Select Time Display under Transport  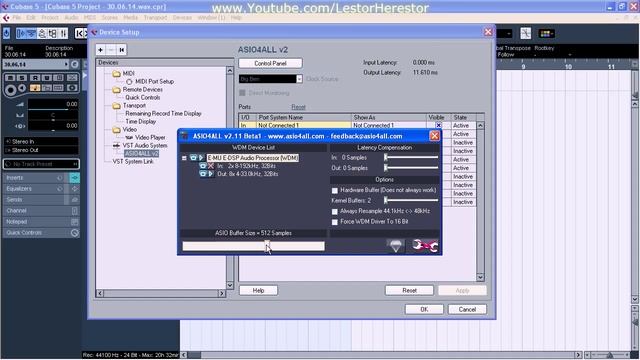(140, 122)
